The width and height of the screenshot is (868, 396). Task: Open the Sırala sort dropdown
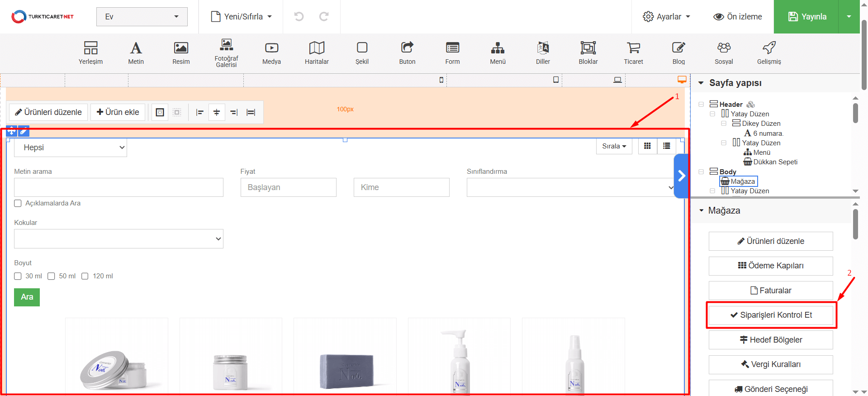coord(614,146)
